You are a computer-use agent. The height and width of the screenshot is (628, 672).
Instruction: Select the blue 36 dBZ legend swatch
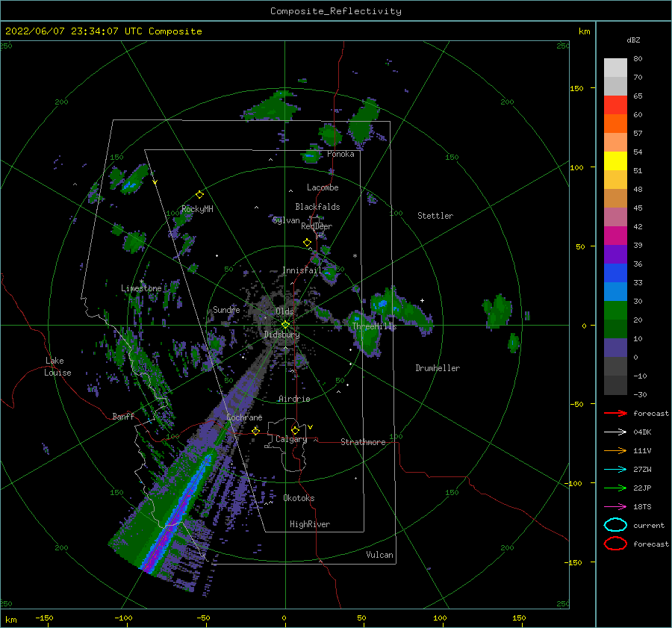615,273
